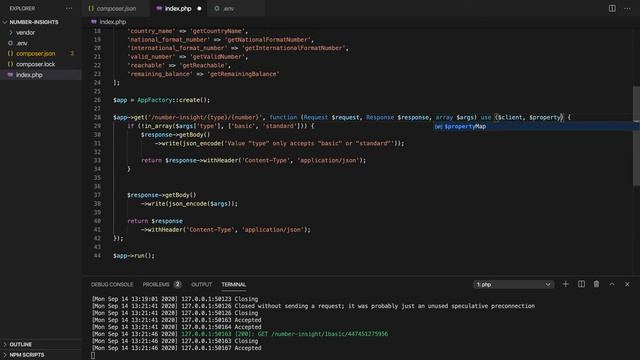Kill the terminal with the trash icon

[x=596, y=284]
